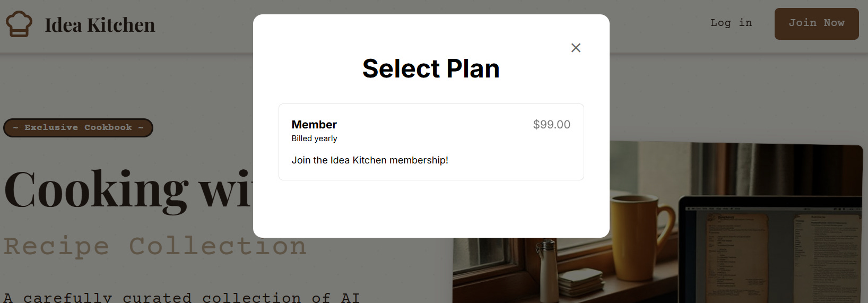Open the Log in link

pos(731,23)
